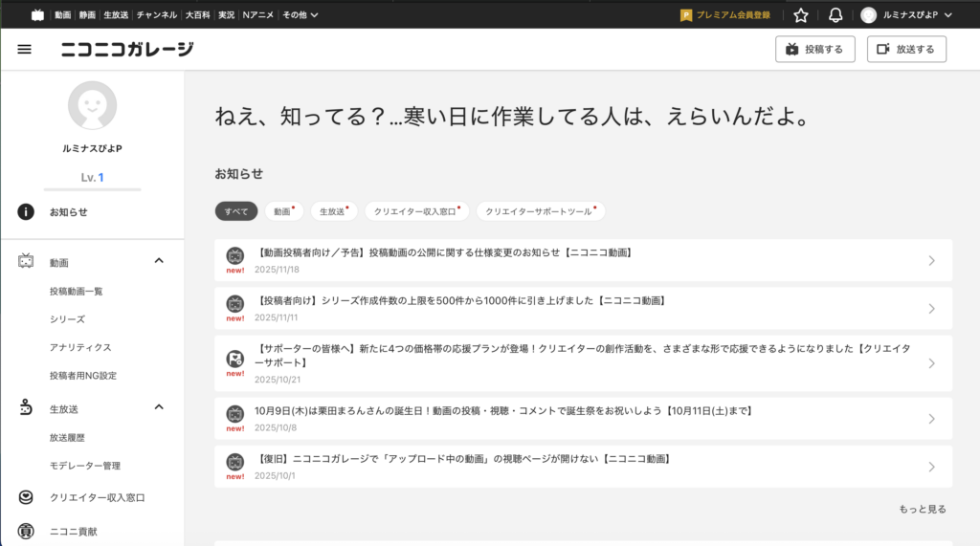The height and width of the screenshot is (546, 980).
Task: Click the ニコニ貢献 sidebar icon
Action: (27, 531)
